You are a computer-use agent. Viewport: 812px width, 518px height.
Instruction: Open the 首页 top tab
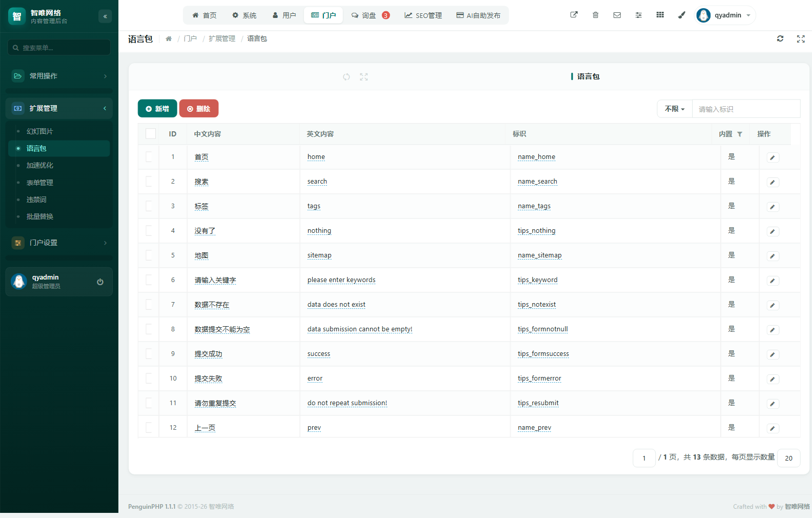pos(204,15)
